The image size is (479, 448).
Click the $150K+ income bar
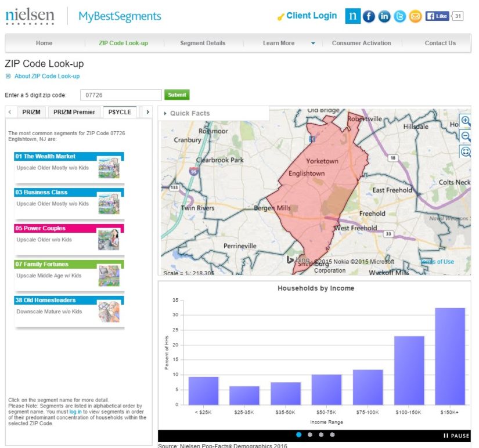pos(449,356)
